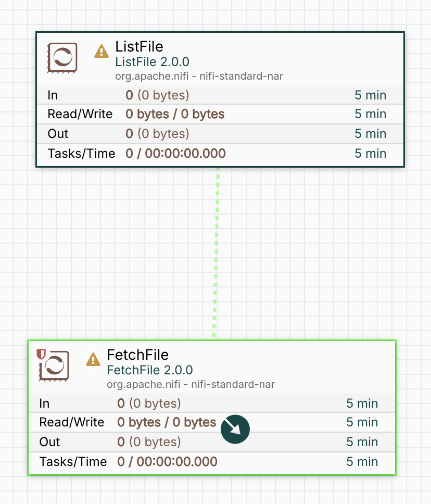
Task: Select the FetchFile processor title
Action: coord(137,355)
